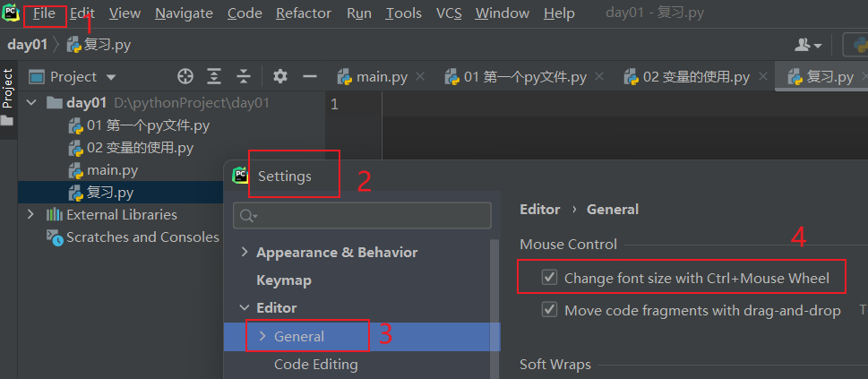Click the Expand All icon in Project panel

tap(214, 76)
